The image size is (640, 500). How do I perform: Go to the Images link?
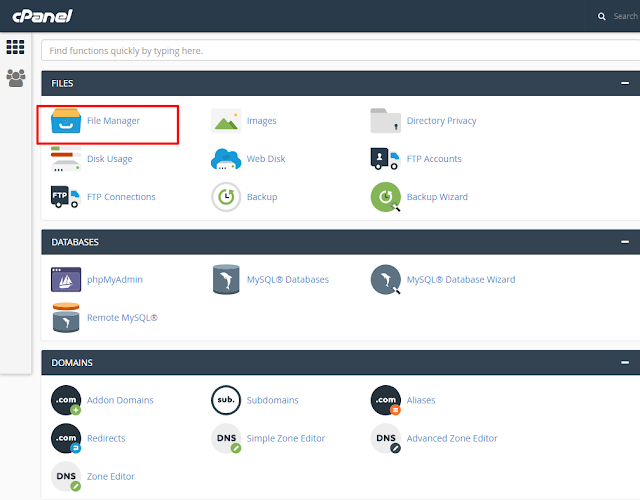click(262, 121)
